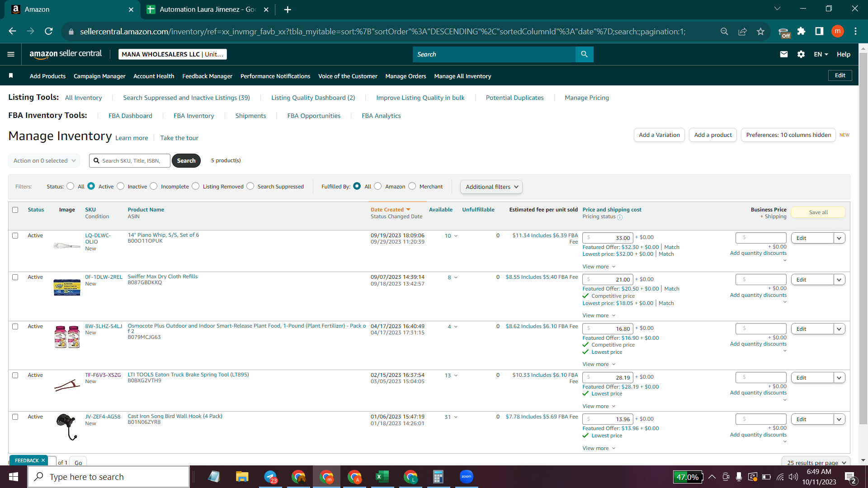Click the Add a product button
The width and height of the screenshot is (868, 488).
point(713,135)
